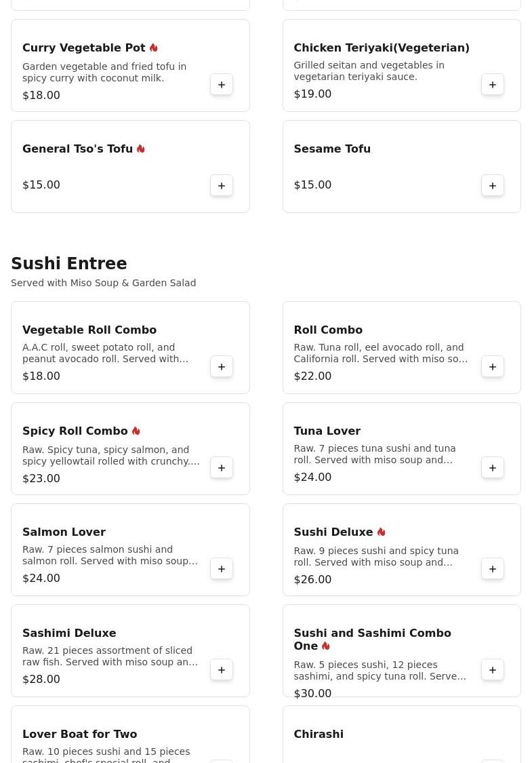Open the Chirashi menu item

click(319, 734)
